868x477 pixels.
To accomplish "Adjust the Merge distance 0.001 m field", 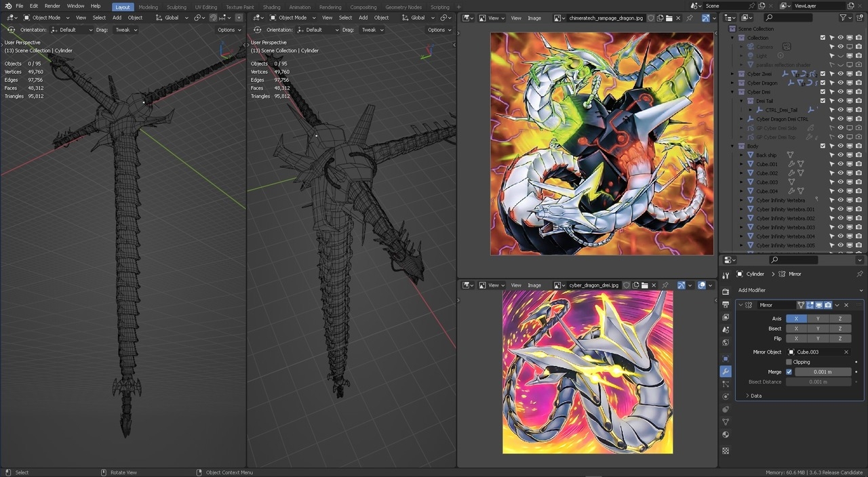I will click(823, 372).
